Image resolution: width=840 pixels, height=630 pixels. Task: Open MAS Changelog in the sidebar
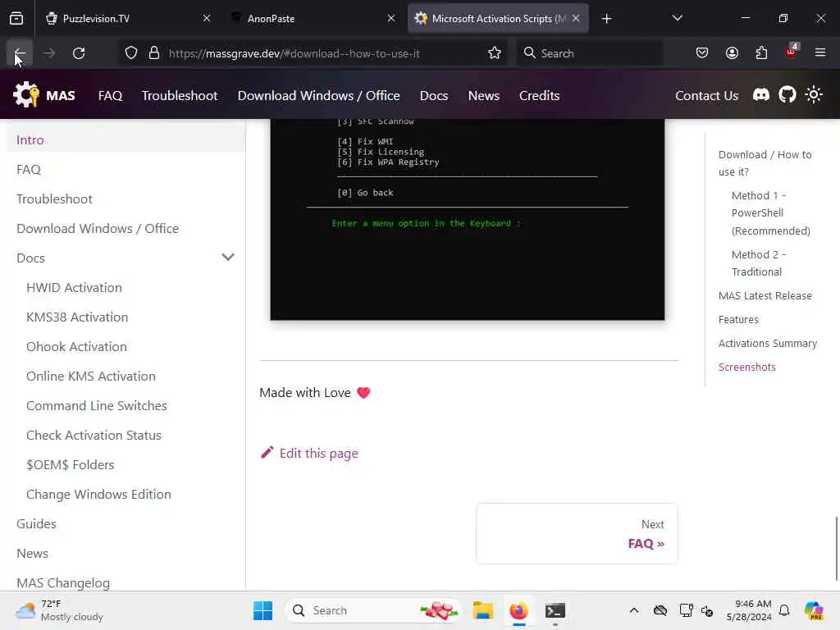[63, 582]
